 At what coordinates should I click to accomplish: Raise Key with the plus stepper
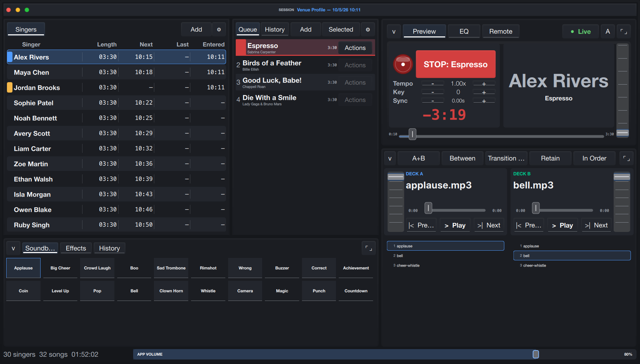pos(484,92)
